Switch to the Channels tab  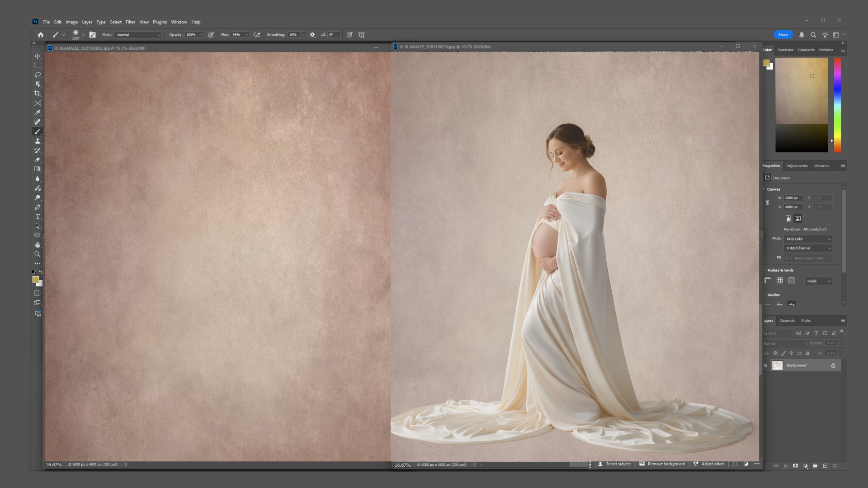(787, 321)
